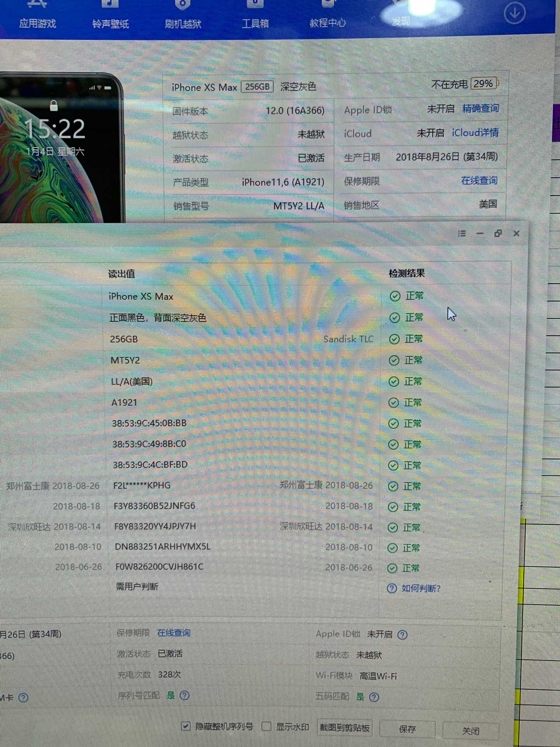Click serial F0W826200CVJH861C

tap(159, 566)
